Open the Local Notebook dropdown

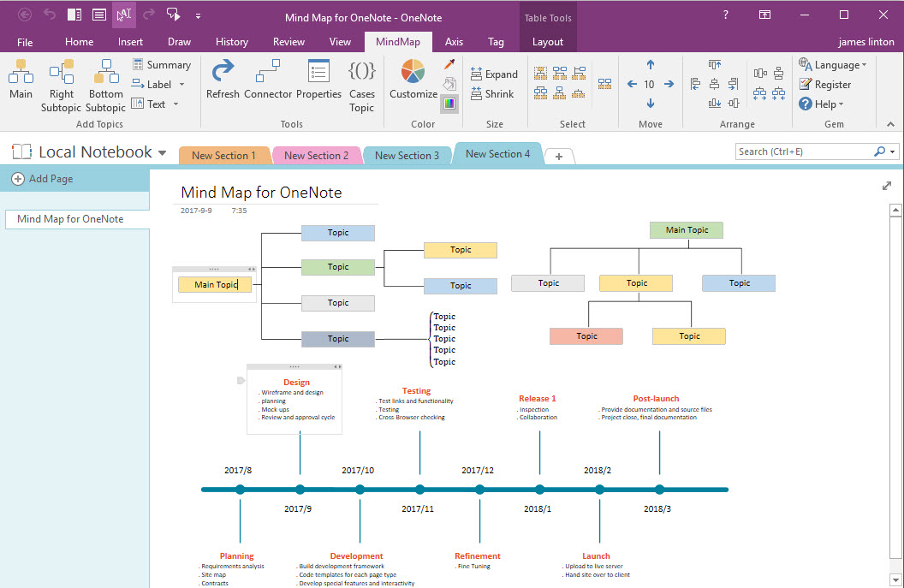coord(163,151)
